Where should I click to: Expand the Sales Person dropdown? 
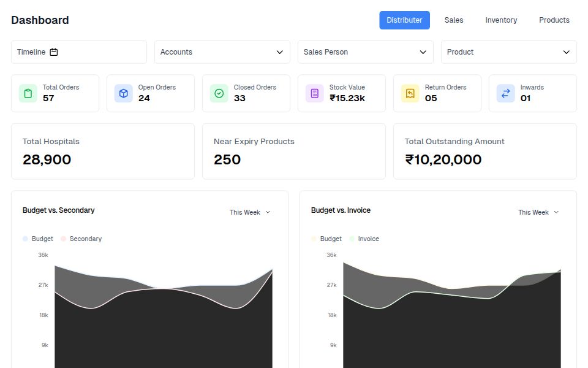365,52
